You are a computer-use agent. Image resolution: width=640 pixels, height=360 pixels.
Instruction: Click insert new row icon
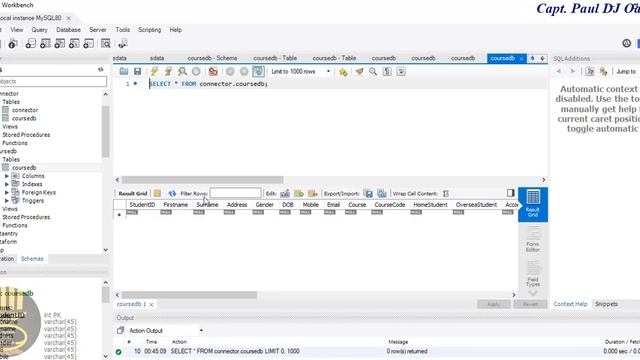coord(299,193)
